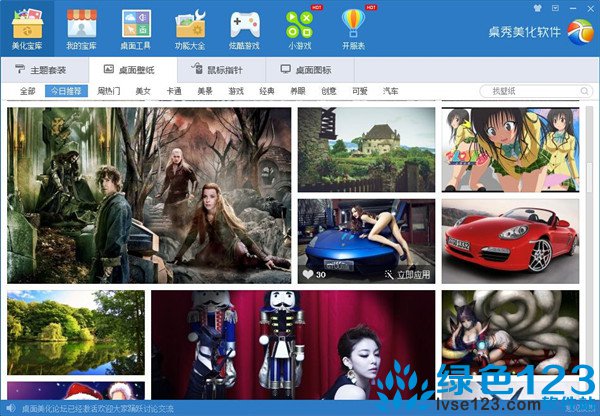Open the 美化宝库 section icon

[30, 28]
